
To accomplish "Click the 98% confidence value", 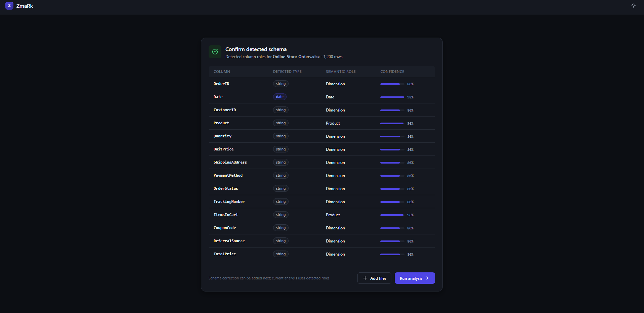I will click(x=411, y=97).
